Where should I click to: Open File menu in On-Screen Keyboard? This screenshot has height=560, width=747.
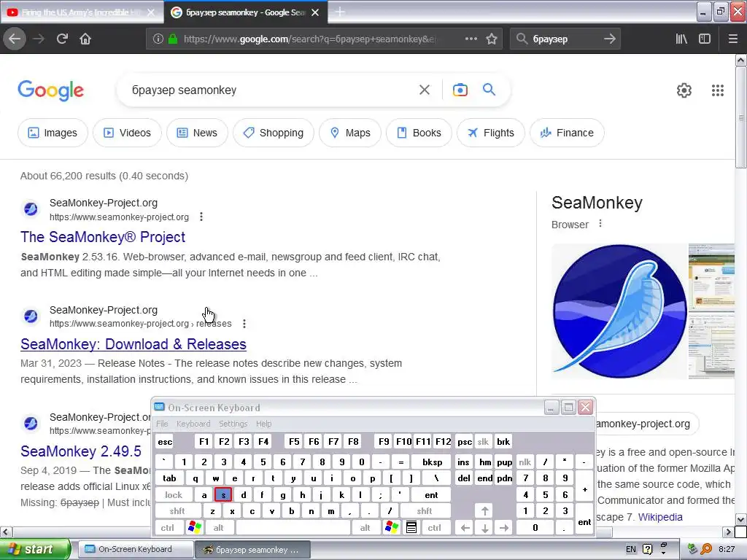(162, 424)
